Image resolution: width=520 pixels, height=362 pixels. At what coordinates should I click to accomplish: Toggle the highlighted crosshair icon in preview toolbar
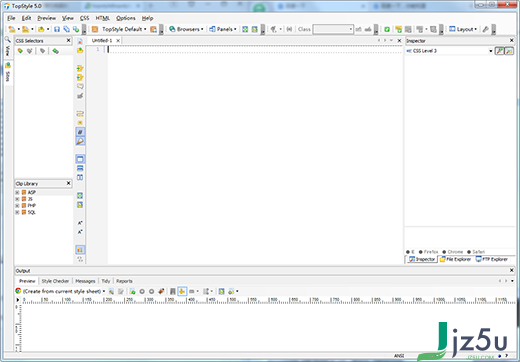pos(182,291)
